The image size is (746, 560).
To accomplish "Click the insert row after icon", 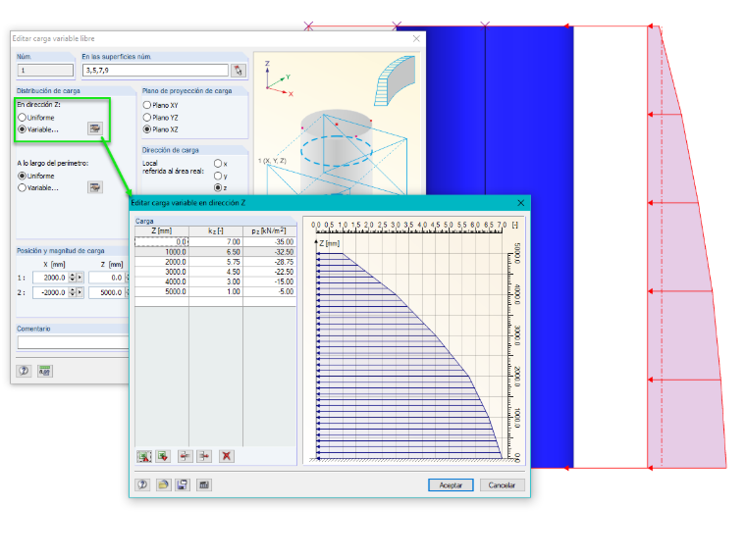I will click(x=204, y=456).
